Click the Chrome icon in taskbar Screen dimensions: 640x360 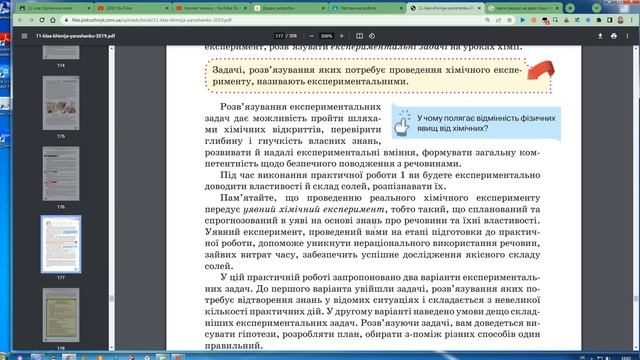click(69, 357)
